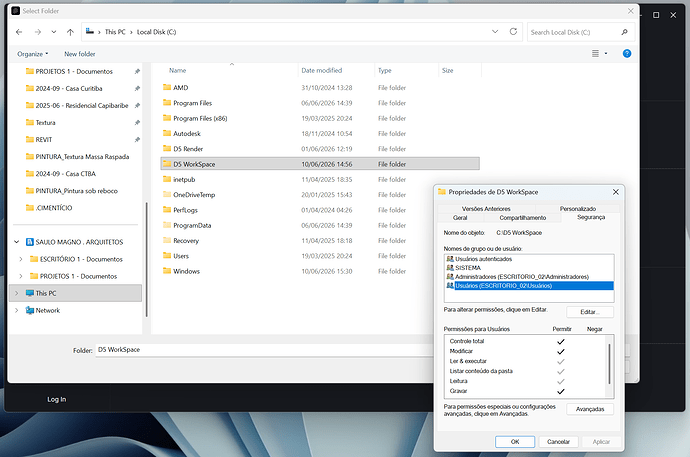Select the Recovery folder icon
The image size is (690, 457).
[167, 240]
